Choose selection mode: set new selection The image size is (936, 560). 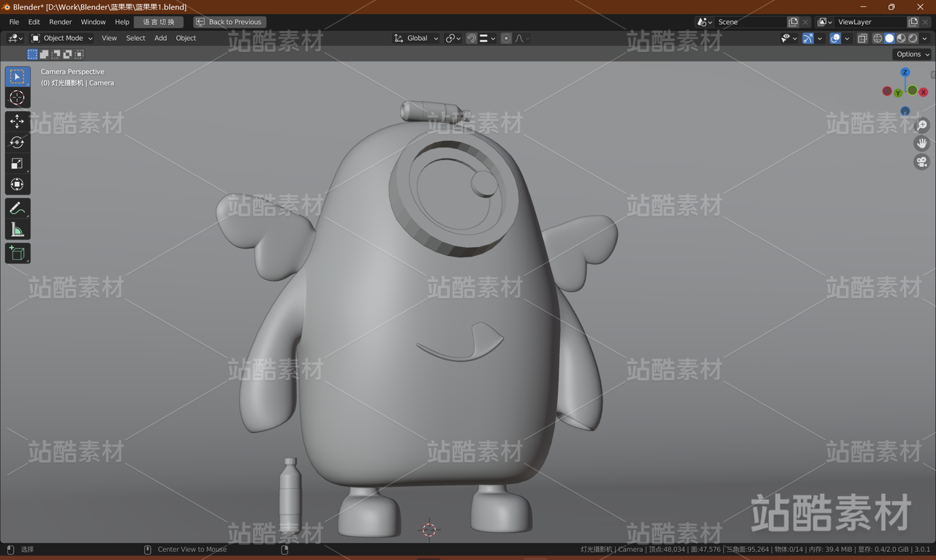(32, 54)
